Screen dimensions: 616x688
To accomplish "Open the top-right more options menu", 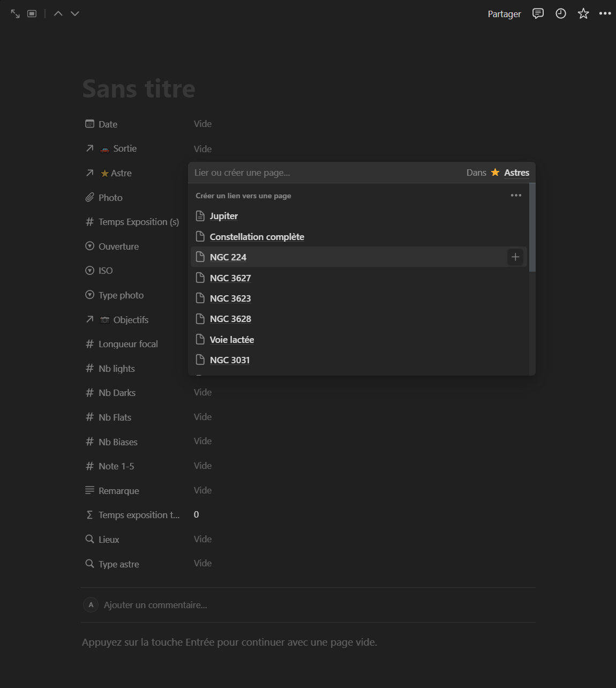I will tap(605, 14).
